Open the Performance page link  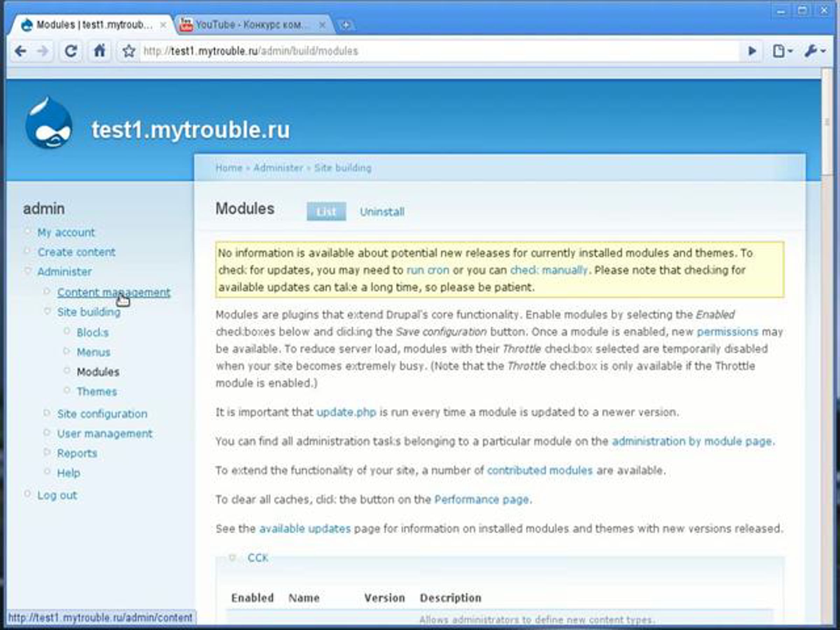tap(482, 499)
